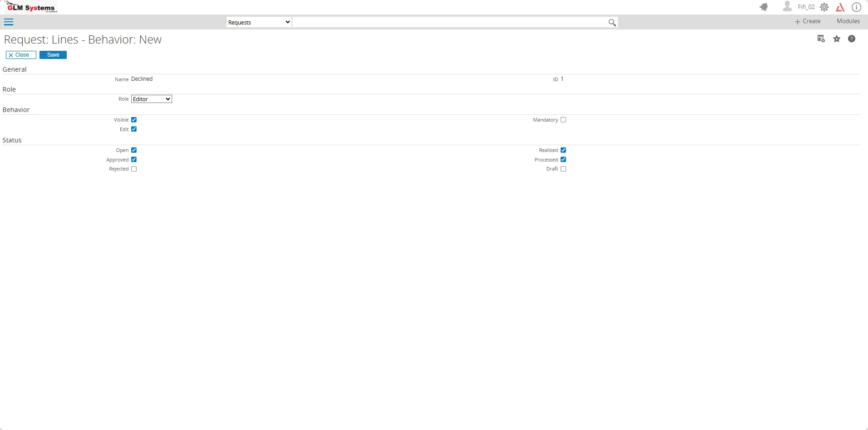Open the info circle icon
This screenshot has width=868, height=430.
click(856, 7)
